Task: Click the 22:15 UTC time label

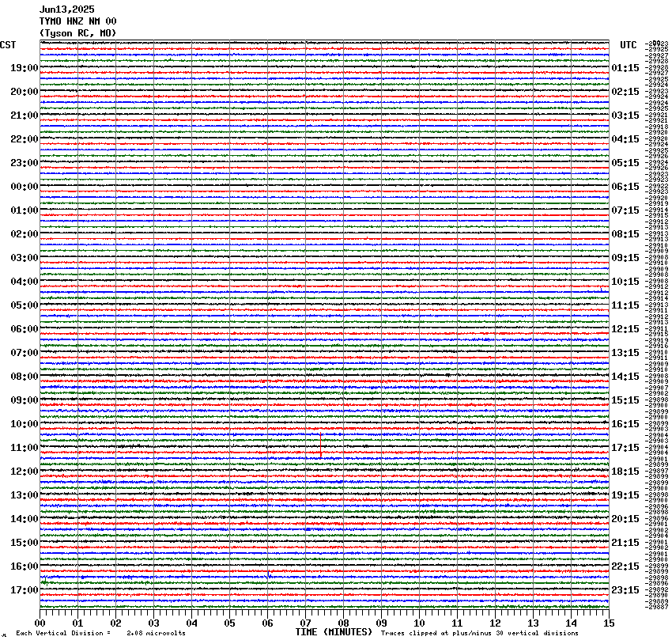Action: pos(625,566)
